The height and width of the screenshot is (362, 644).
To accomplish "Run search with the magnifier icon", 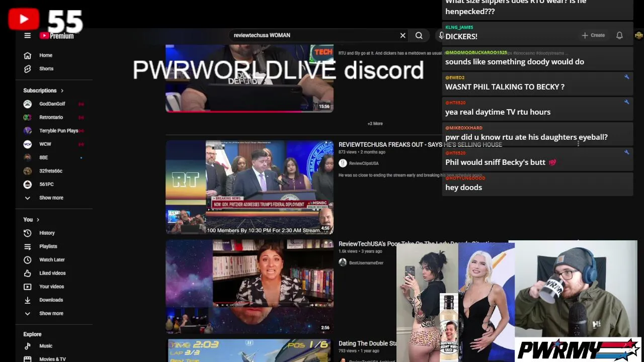I will click(419, 35).
